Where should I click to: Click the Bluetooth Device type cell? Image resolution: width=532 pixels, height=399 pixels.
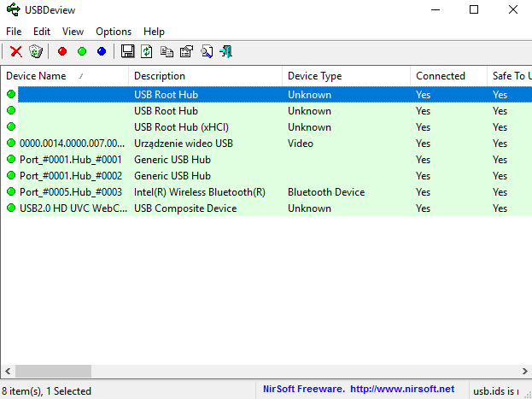click(x=326, y=192)
